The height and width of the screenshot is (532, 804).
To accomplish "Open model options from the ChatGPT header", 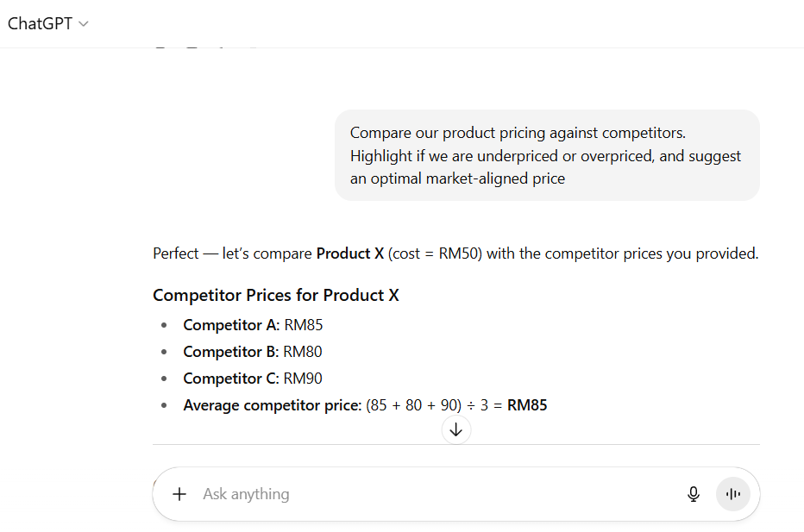I will pyautogui.click(x=47, y=23).
